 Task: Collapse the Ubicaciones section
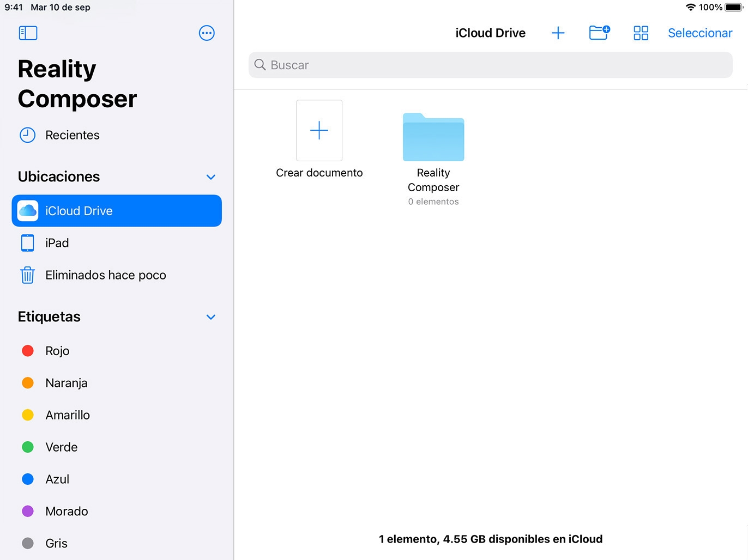[211, 177]
